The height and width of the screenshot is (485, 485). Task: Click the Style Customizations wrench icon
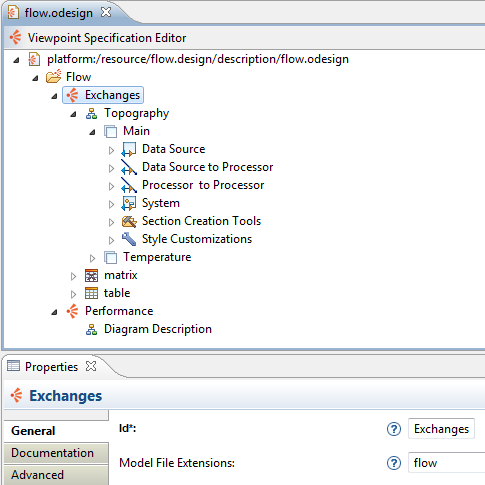(x=129, y=239)
